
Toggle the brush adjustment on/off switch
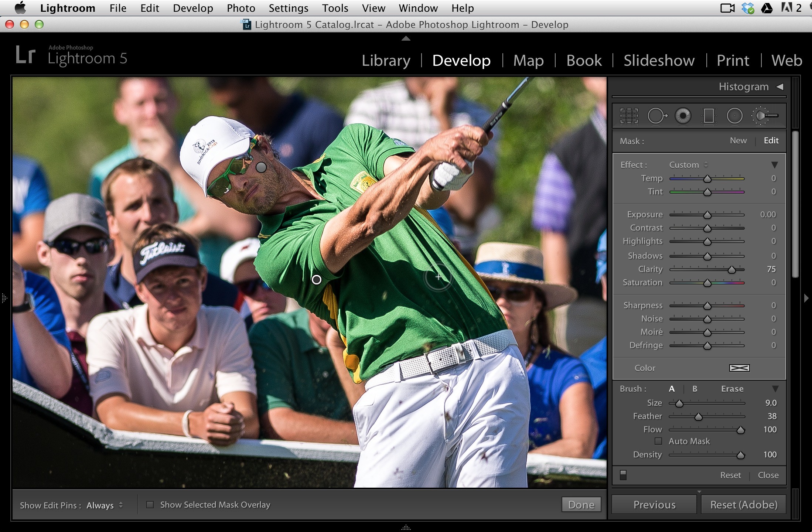(x=623, y=475)
